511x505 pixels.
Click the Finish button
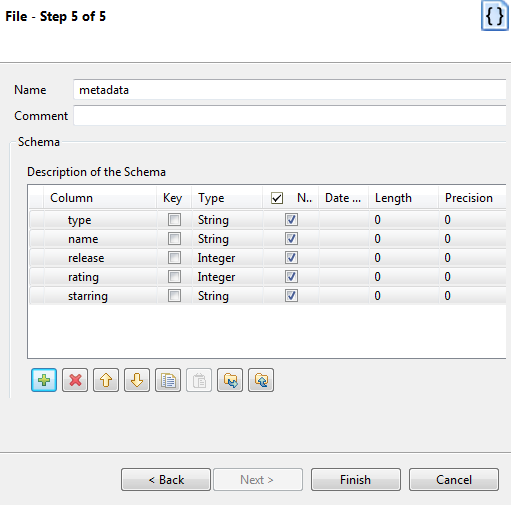click(x=356, y=480)
